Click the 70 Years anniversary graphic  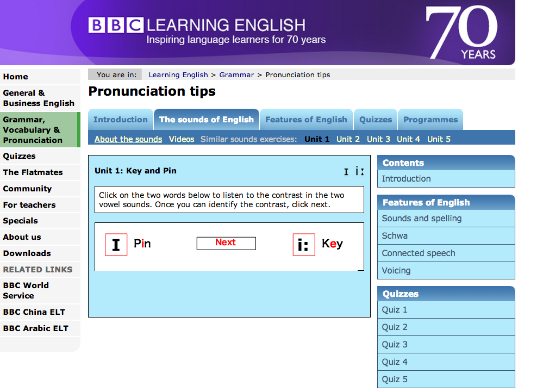tap(462, 33)
